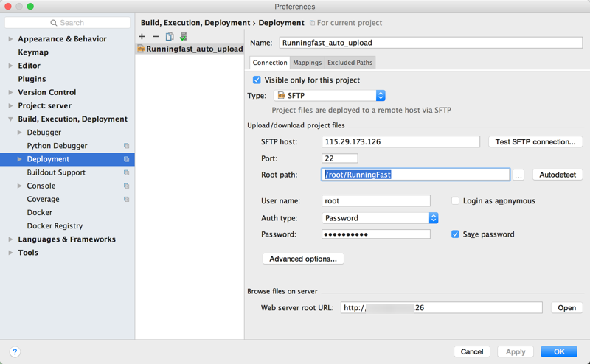590x364 pixels.
Task: Click the project-level icon beside Python Debugger
Action: coord(126,146)
